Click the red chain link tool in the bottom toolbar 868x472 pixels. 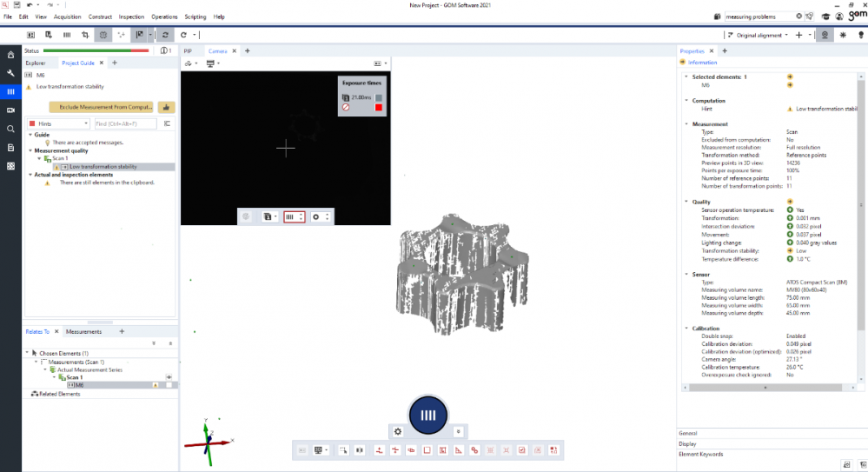coord(474,450)
